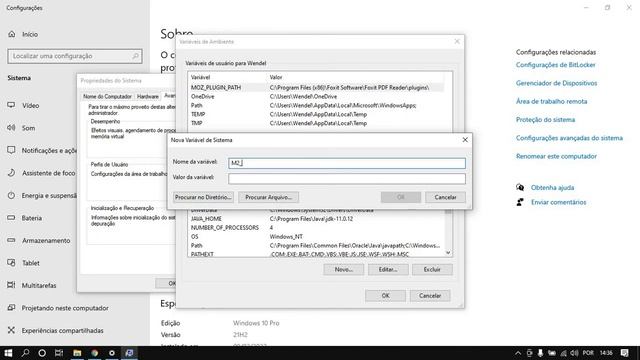Focus the Valor da variável field
640x360 pixels.
pyautogui.click(x=347, y=178)
